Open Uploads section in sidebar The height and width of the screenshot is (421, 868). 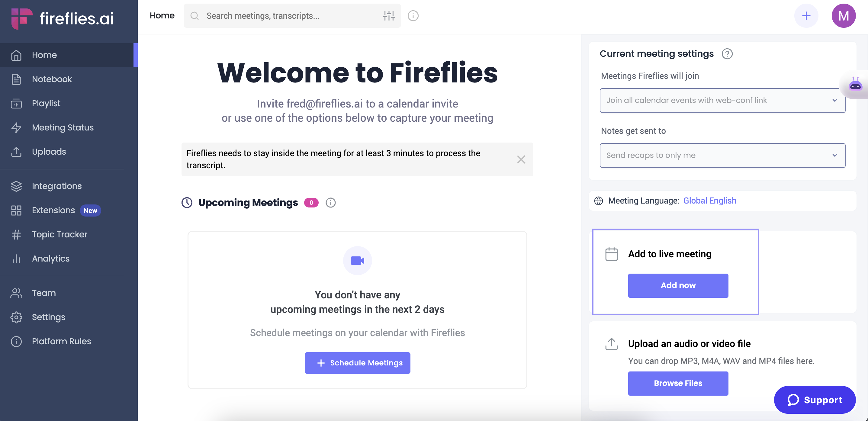click(49, 151)
